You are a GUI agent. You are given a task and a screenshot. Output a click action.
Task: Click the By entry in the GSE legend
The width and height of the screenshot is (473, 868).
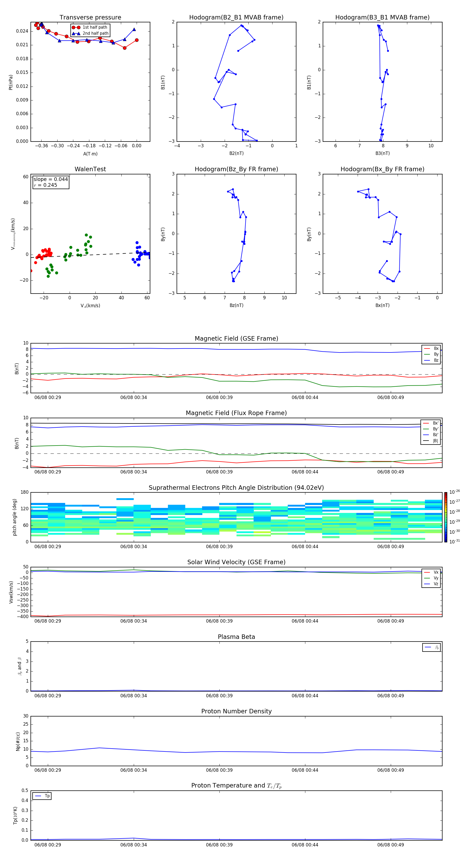pos(431,354)
